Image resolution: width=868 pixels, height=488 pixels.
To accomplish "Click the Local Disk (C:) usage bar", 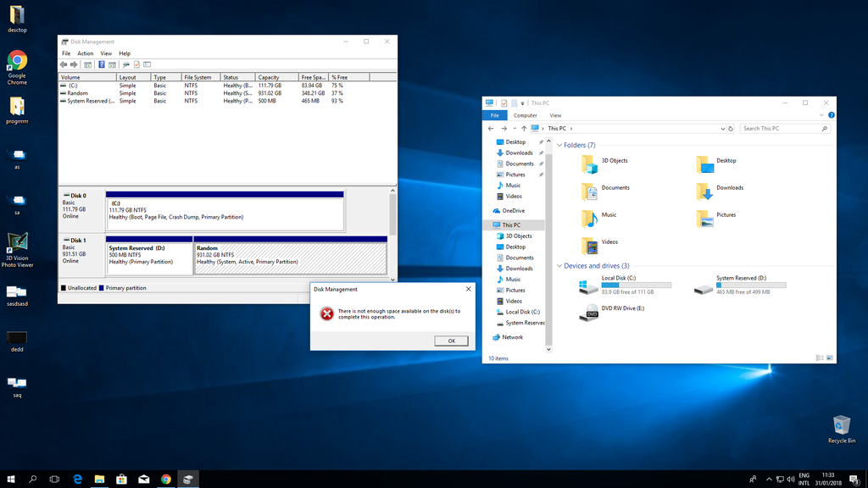I will coord(637,285).
